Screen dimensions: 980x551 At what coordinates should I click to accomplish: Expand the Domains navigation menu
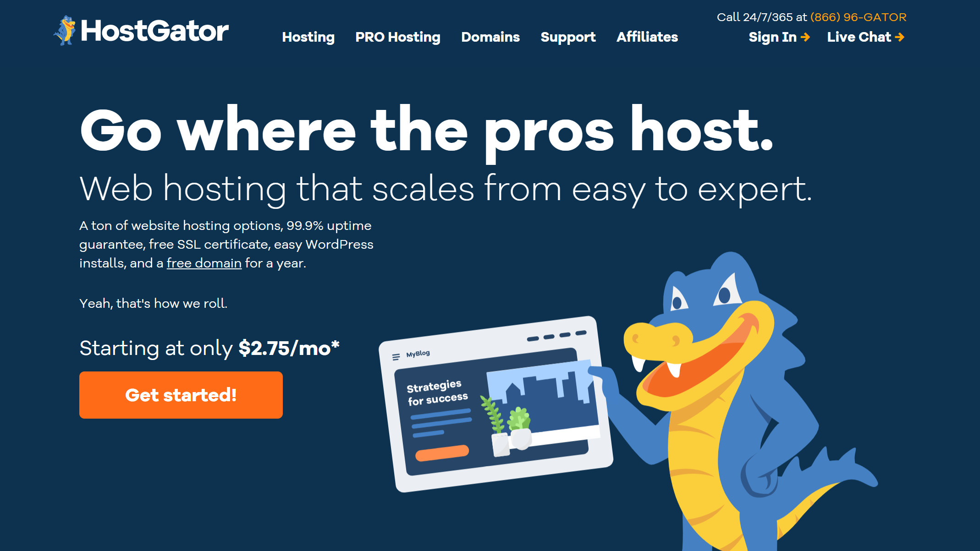click(x=490, y=37)
